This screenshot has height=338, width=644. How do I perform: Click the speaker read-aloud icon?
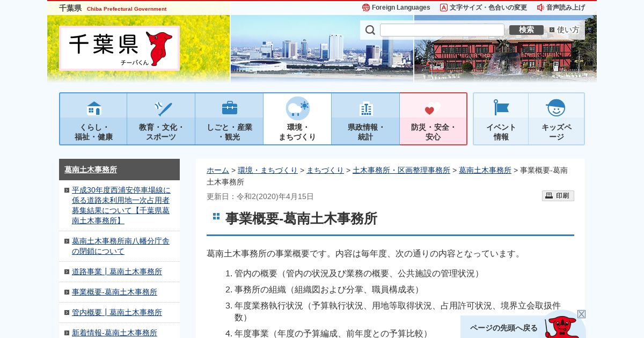point(540,8)
